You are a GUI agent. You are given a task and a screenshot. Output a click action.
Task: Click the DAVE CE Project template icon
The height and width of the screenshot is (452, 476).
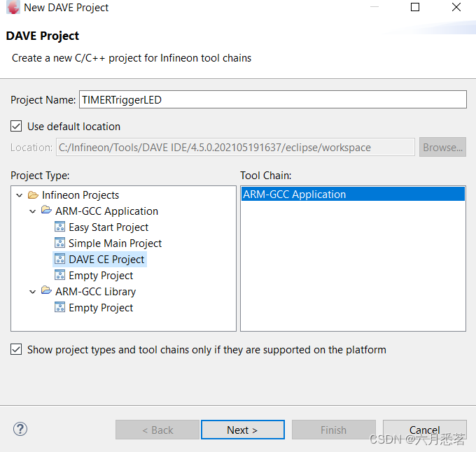coord(59,259)
